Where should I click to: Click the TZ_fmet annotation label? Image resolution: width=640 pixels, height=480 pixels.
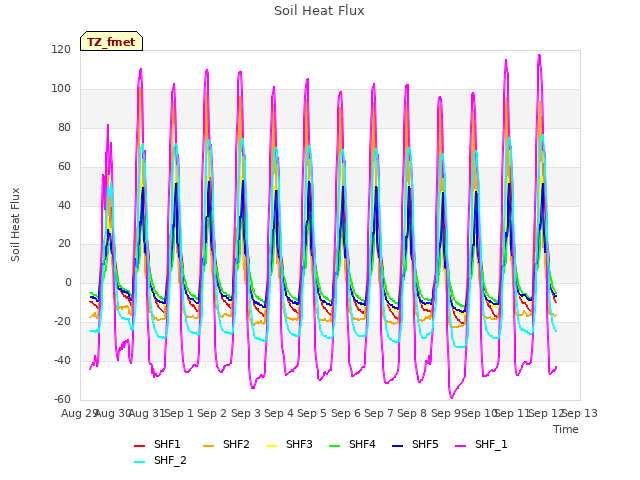pyautogui.click(x=111, y=42)
